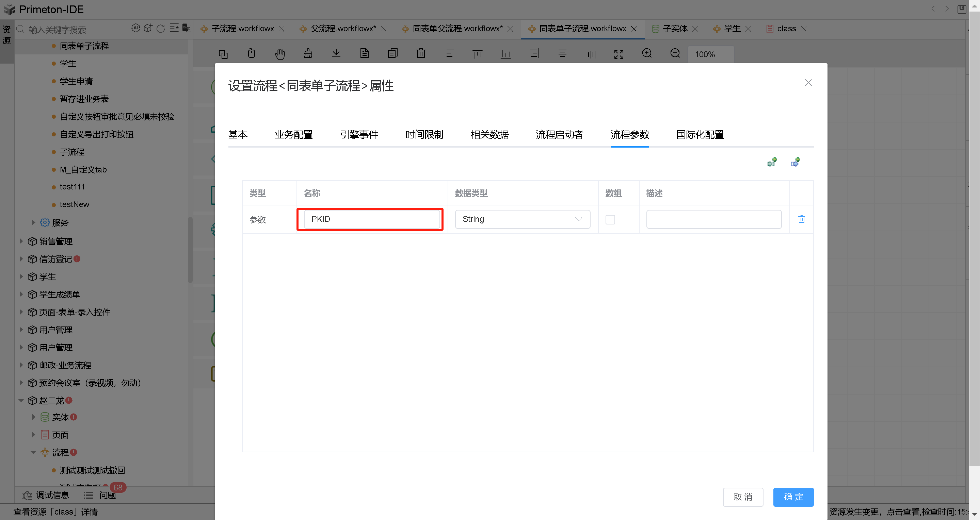Click the green add-parameter icon
Screen dimensions: 980x520
pos(772,162)
